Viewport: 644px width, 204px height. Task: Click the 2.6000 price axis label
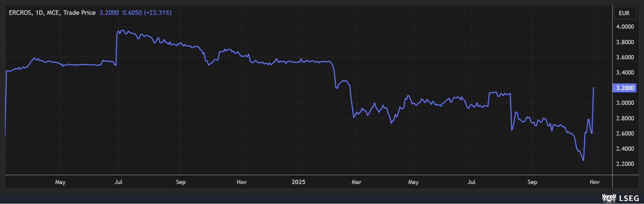625,134
